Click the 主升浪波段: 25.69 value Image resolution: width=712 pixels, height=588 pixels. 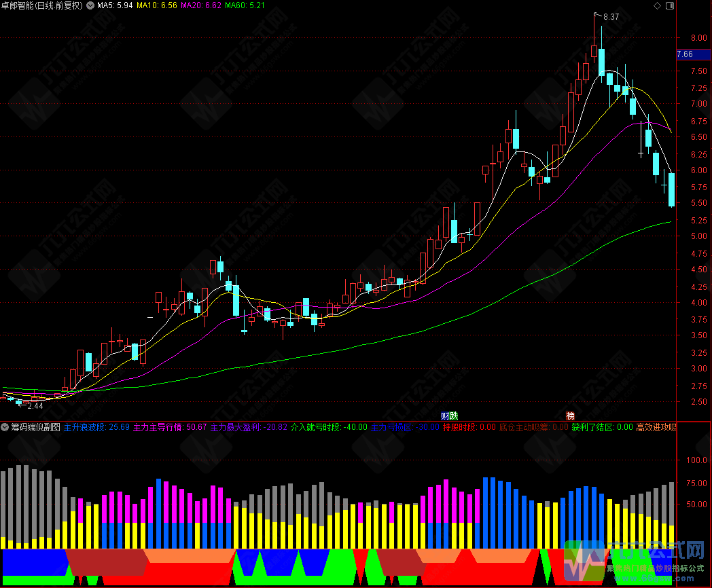[96, 427]
